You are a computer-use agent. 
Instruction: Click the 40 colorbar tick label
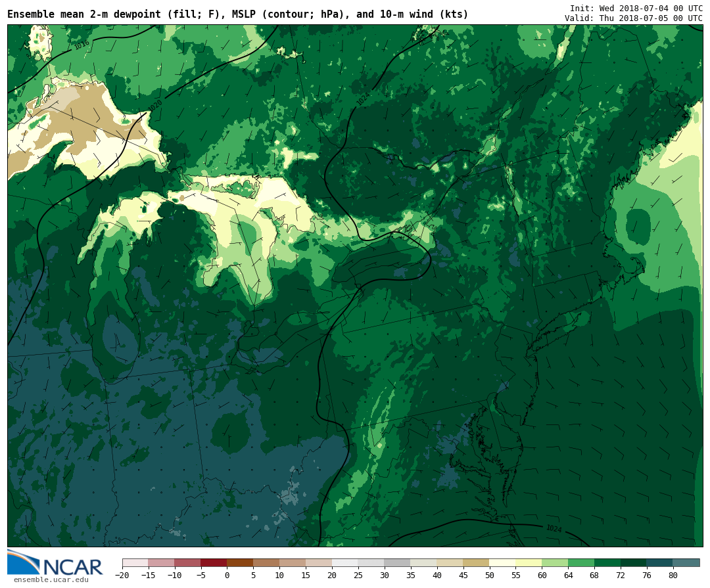click(x=437, y=576)
